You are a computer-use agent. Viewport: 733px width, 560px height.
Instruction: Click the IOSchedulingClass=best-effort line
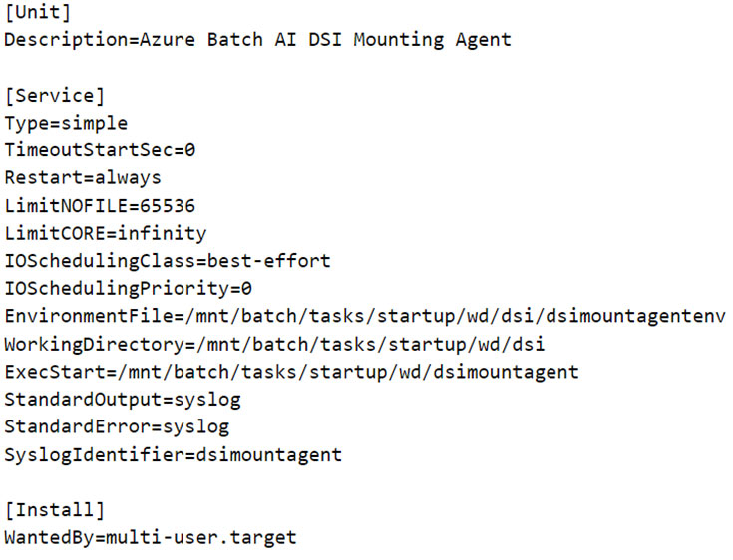(x=168, y=261)
